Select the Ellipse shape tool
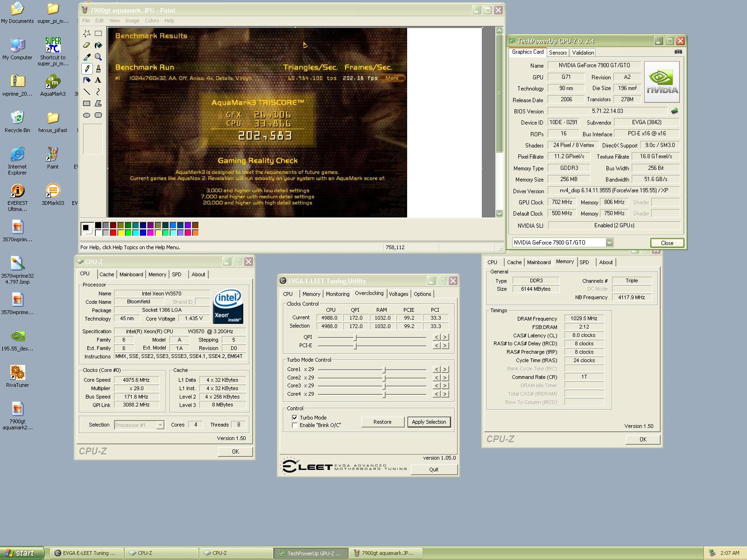The image size is (747, 560). pos(87,115)
